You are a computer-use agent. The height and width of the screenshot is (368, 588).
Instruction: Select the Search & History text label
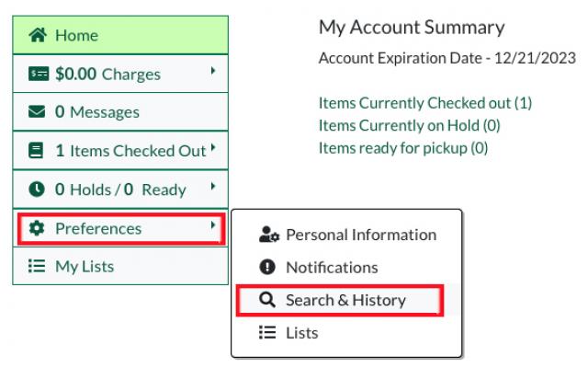(345, 300)
